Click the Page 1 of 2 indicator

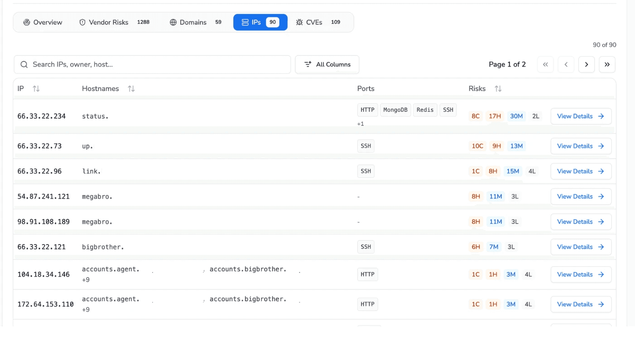(507, 64)
